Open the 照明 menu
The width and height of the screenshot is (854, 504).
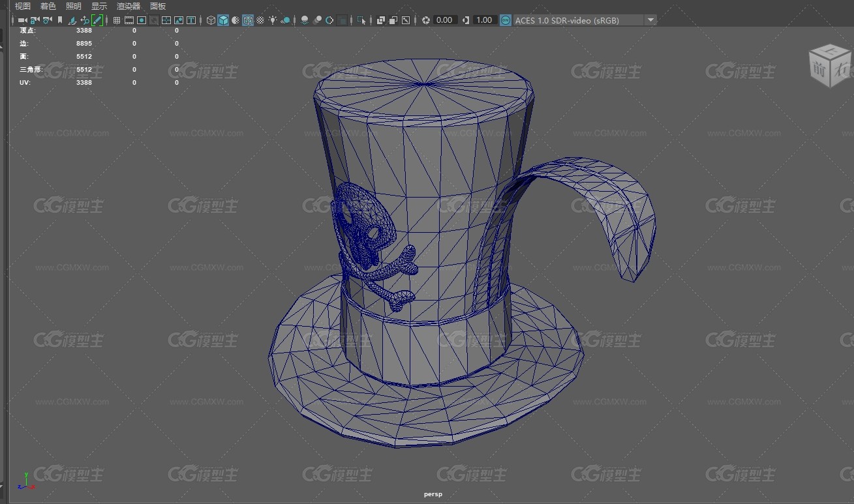pos(73,6)
